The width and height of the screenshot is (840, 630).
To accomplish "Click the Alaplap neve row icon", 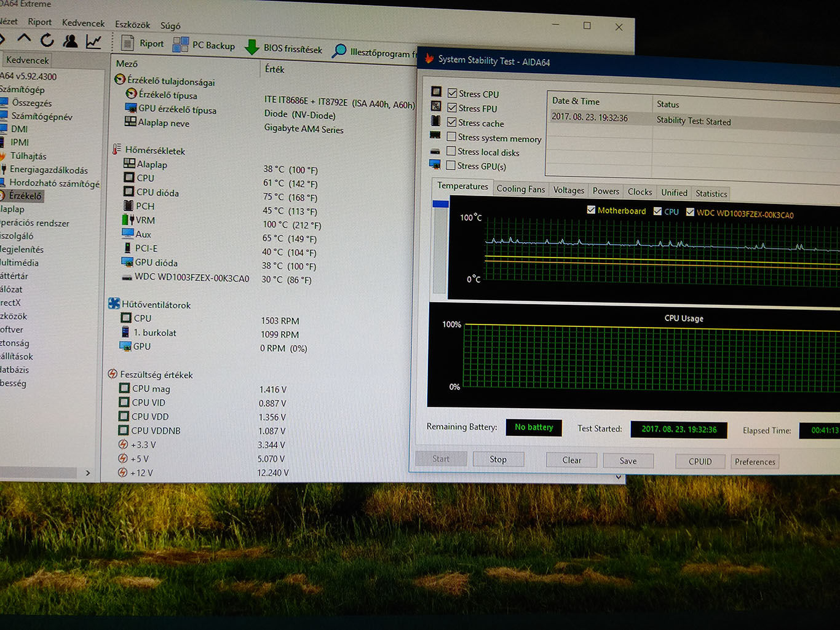I will (x=130, y=121).
